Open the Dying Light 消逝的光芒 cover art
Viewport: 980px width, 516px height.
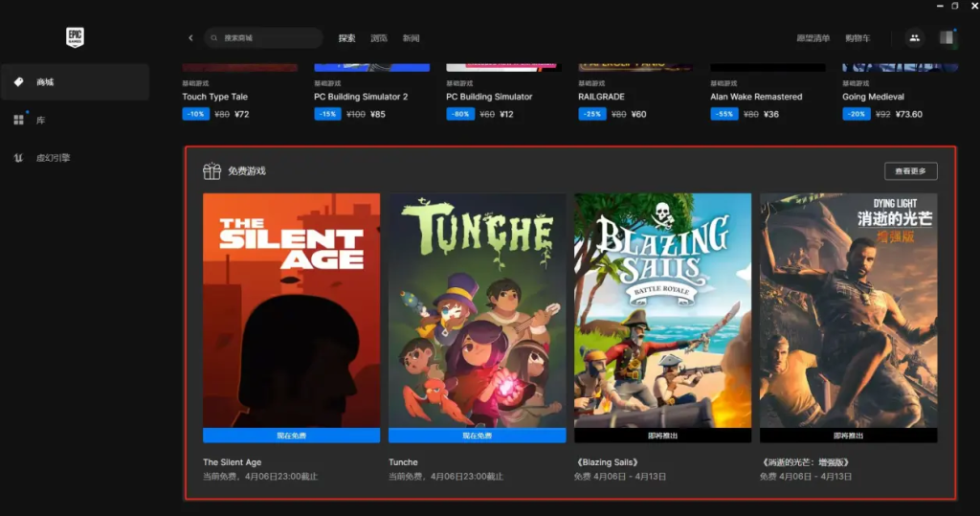click(848, 310)
